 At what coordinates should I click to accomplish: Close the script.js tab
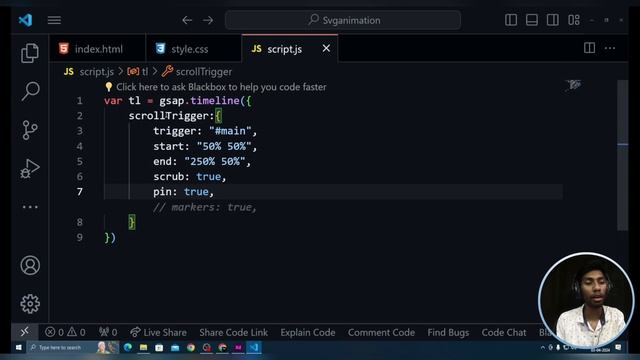[326, 49]
